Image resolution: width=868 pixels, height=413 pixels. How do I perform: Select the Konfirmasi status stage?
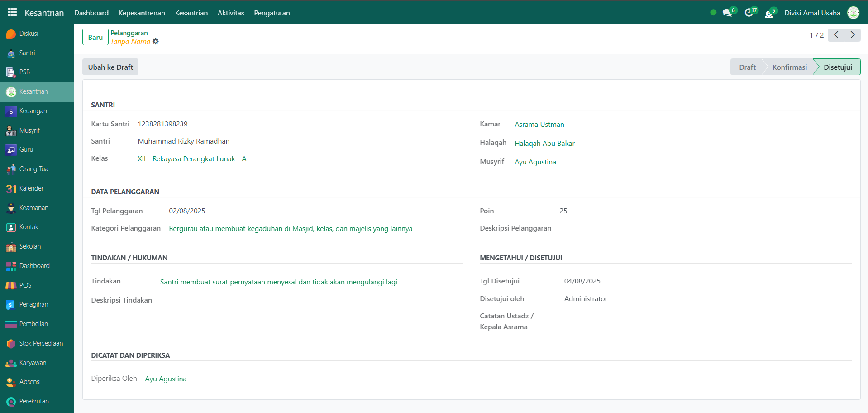[x=789, y=67]
